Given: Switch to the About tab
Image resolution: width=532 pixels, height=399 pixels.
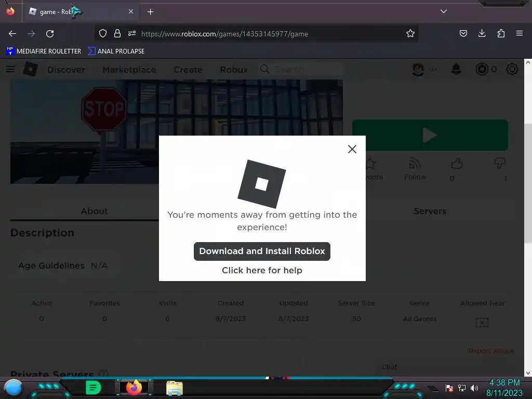Looking at the screenshot, I should point(94,211).
